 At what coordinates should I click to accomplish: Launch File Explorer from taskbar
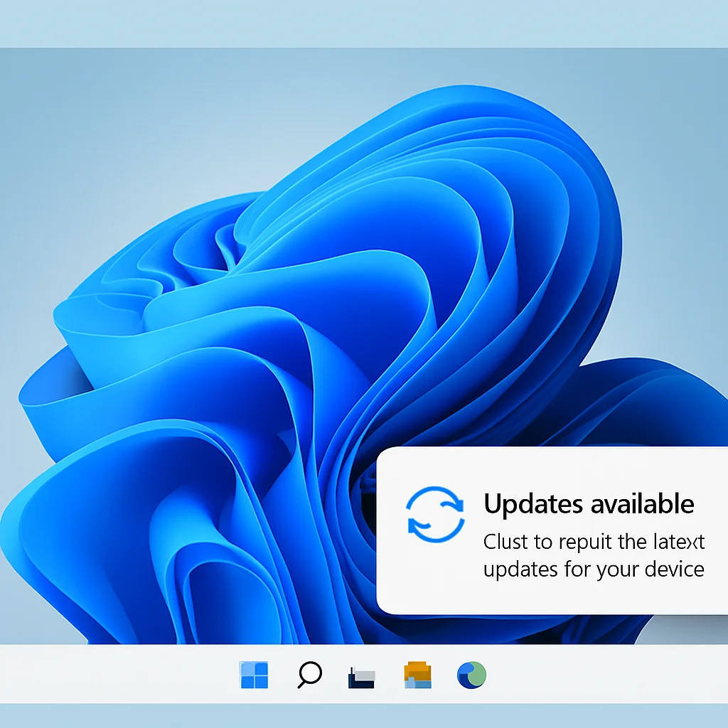(417, 675)
